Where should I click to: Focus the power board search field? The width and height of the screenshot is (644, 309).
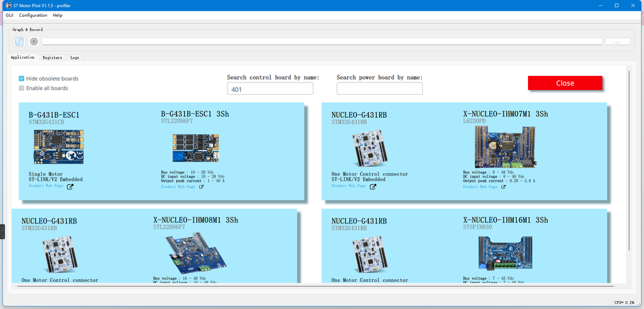click(380, 89)
